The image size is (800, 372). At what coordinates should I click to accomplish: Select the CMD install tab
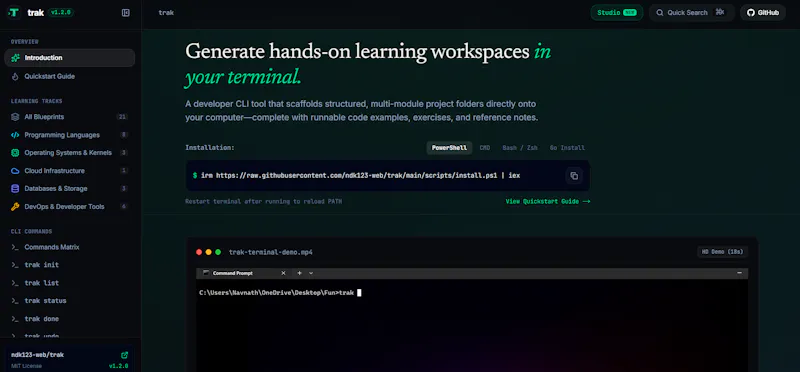coord(485,148)
